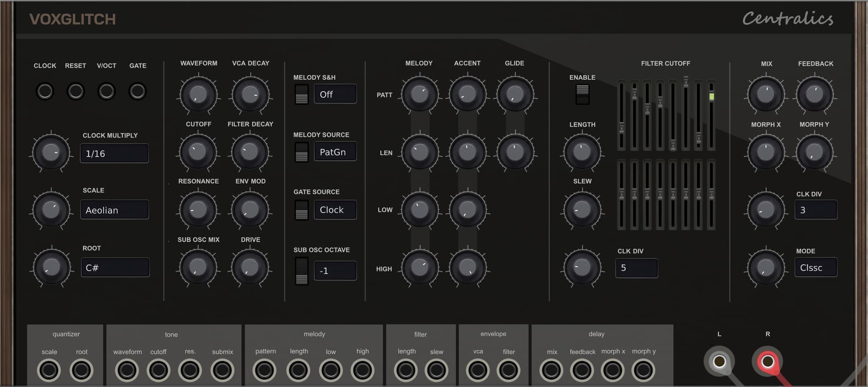Click the V/OCT jack port

click(x=107, y=91)
